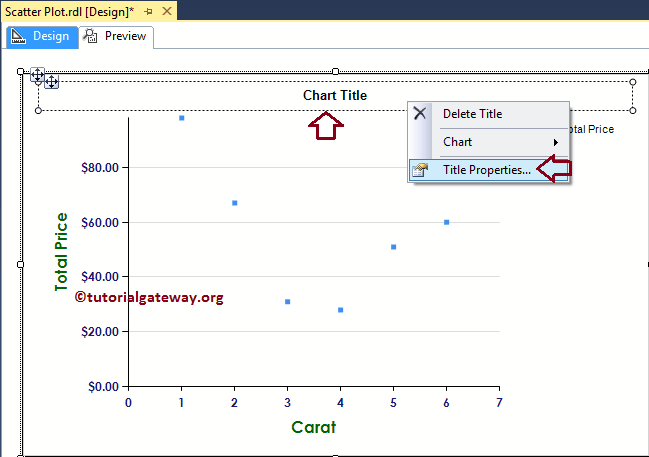Click chart top-left corner resize handle
The width and height of the screenshot is (649, 457).
click(x=20, y=72)
